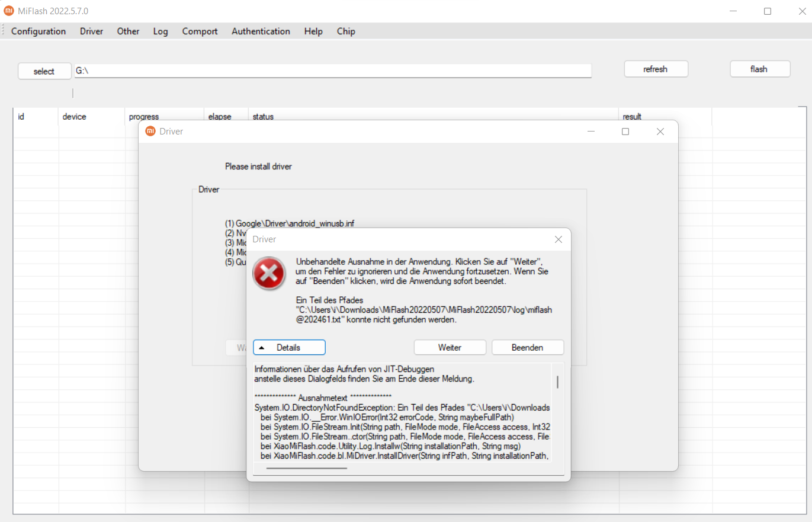Maximize the Driver install window

pos(625,132)
